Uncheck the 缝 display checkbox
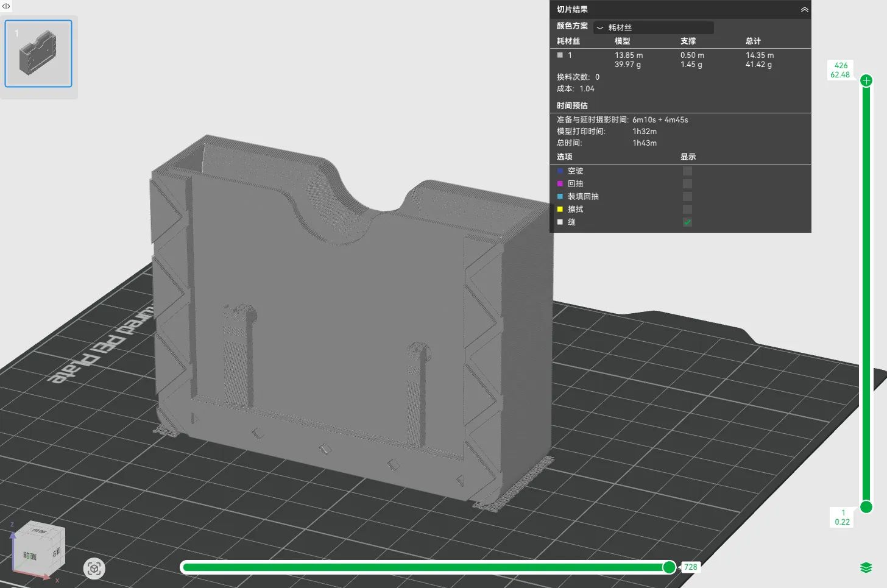The height and width of the screenshot is (588, 887). click(x=687, y=222)
